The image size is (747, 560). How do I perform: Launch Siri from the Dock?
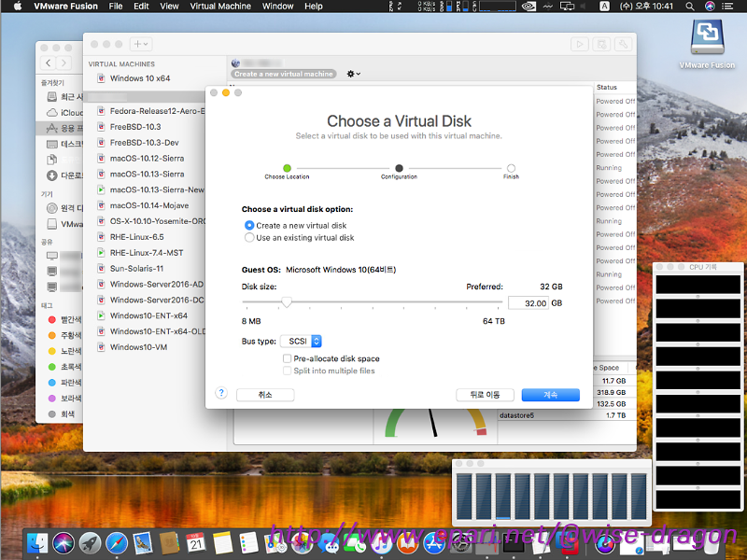[x=63, y=543]
